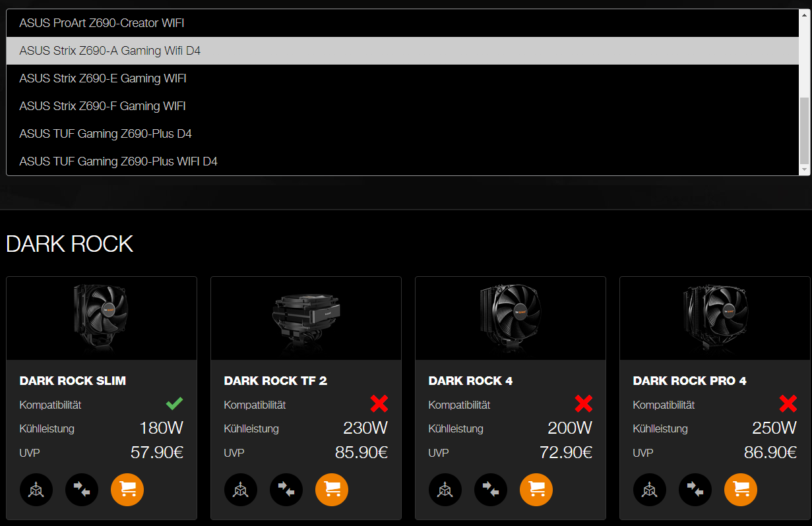Click the 250W cooling value
The image size is (812, 526).
(x=774, y=428)
